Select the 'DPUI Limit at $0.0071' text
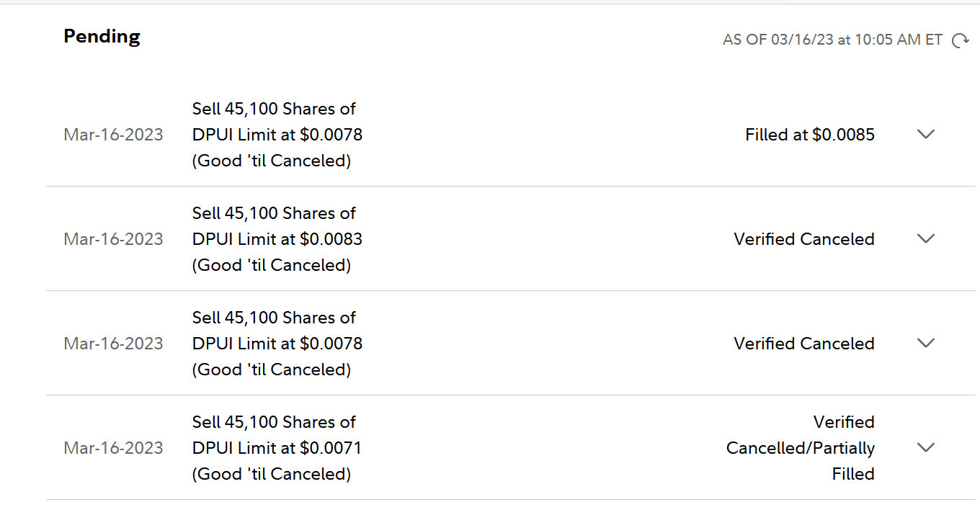Screen dimensions: 980x515 click(277, 448)
